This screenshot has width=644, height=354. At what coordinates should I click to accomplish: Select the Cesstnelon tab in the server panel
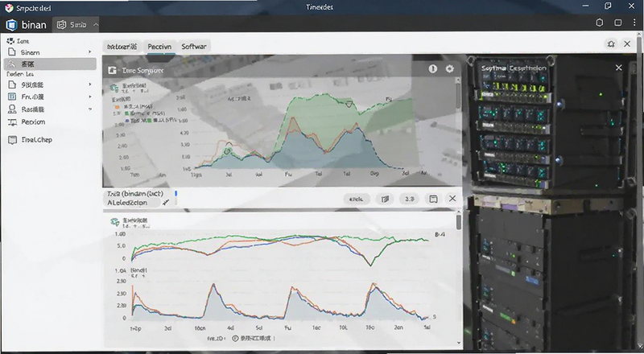click(x=528, y=68)
